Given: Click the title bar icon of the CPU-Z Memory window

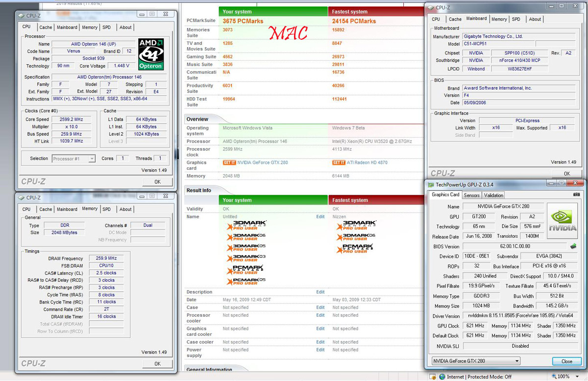Looking at the screenshot, I should coord(22,198).
